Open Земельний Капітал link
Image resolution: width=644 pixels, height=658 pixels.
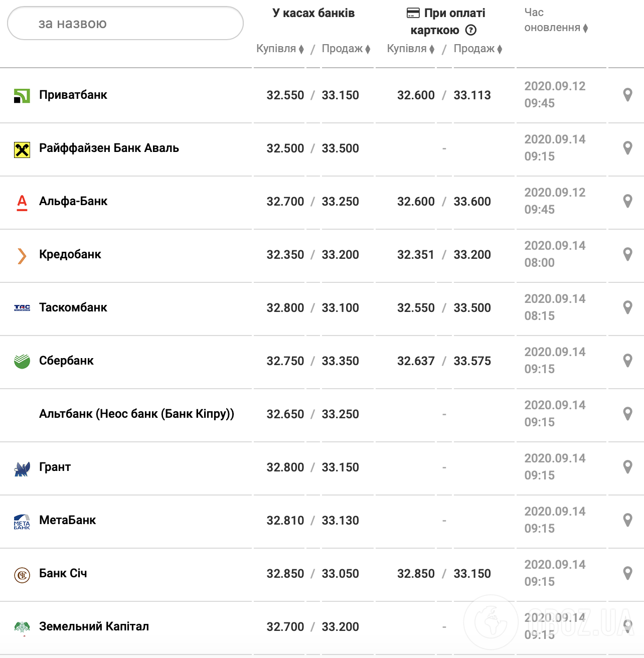[94, 626]
